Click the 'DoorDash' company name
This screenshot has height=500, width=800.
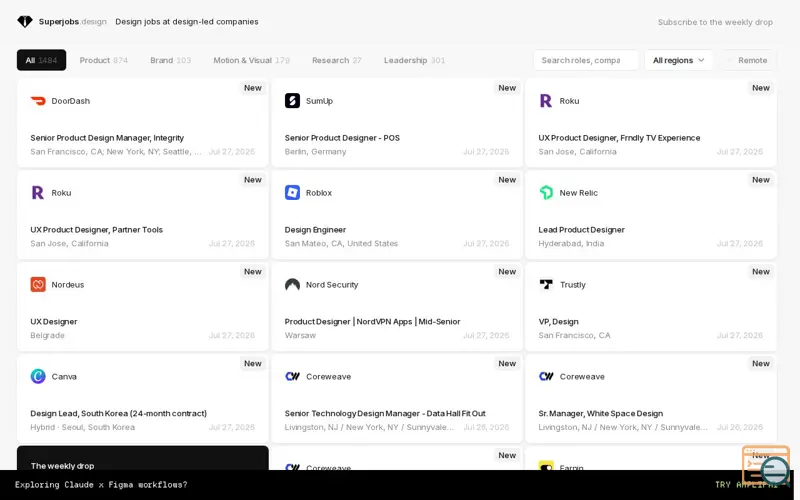coord(70,101)
